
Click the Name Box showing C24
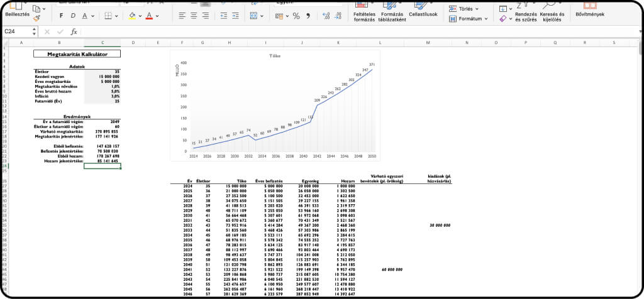coord(16,31)
